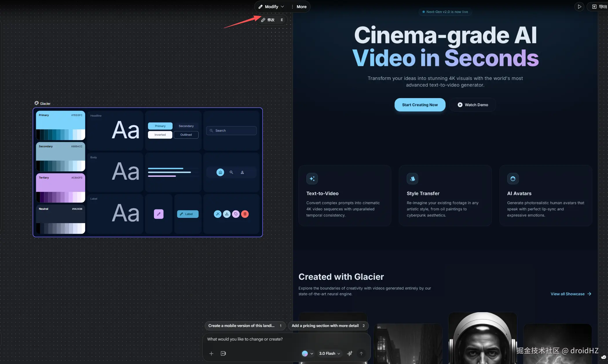Image resolution: width=608 pixels, height=364 pixels.
Task: Click the plus attach icon in prompt box
Action: click(211, 354)
